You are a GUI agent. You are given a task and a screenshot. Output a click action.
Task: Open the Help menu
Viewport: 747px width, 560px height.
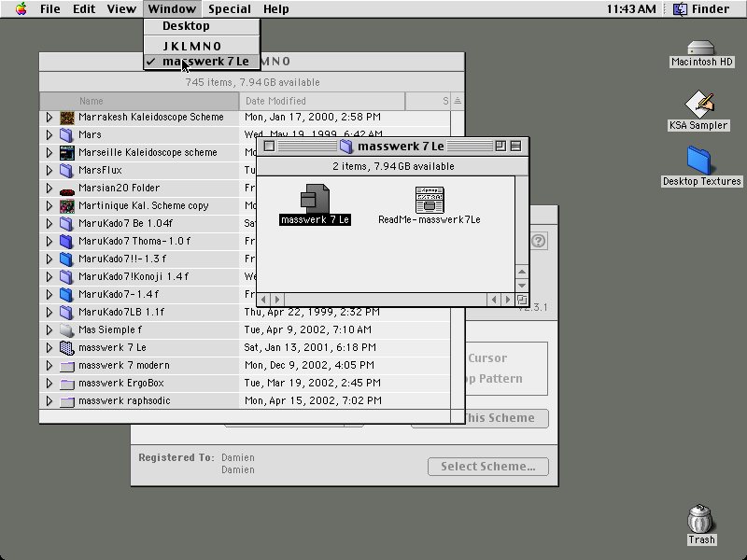pyautogui.click(x=275, y=9)
